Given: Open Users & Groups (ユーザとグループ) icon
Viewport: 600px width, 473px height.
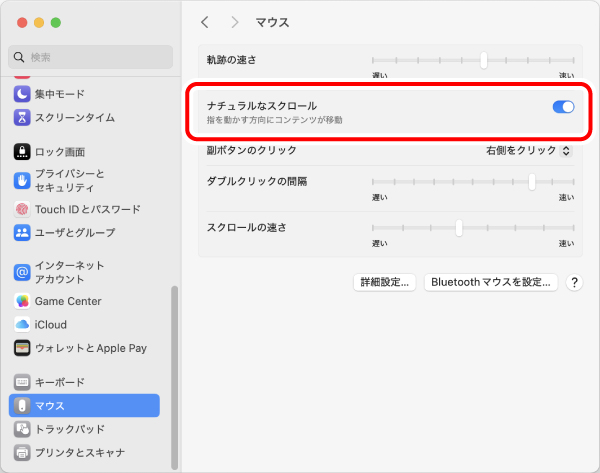Looking at the screenshot, I should 22,232.
